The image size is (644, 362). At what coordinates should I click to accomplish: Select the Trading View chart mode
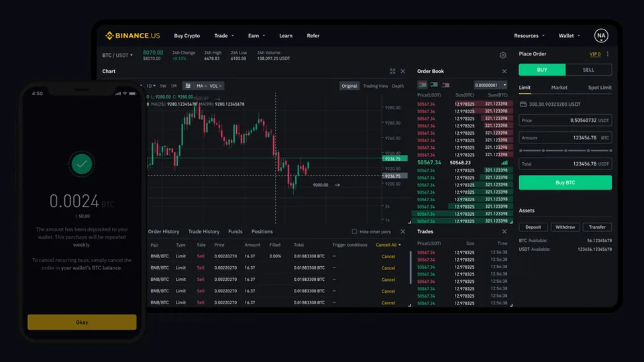(376, 86)
